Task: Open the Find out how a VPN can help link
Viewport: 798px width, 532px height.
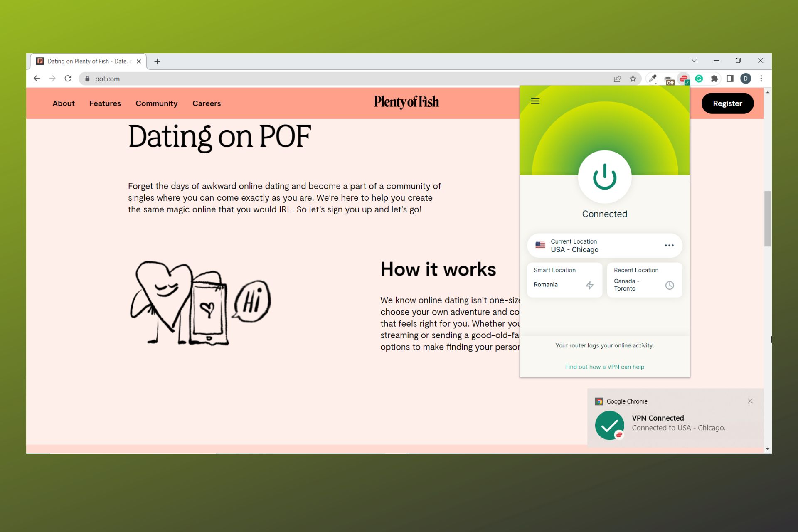Action: (604, 367)
